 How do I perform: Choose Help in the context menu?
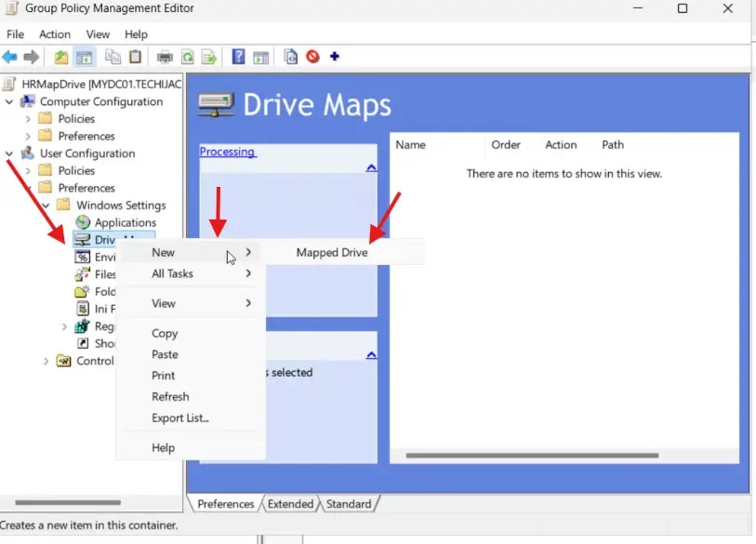click(x=191, y=448)
